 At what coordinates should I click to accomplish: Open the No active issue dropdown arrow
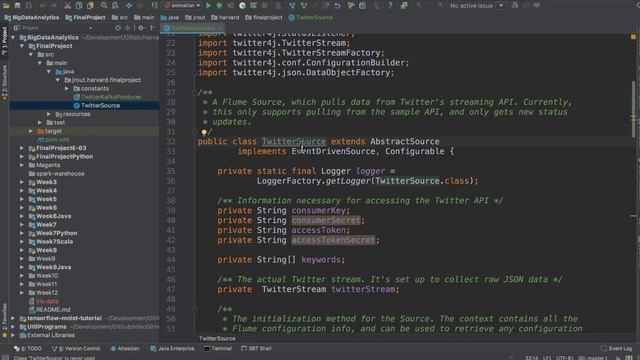click(x=501, y=6)
